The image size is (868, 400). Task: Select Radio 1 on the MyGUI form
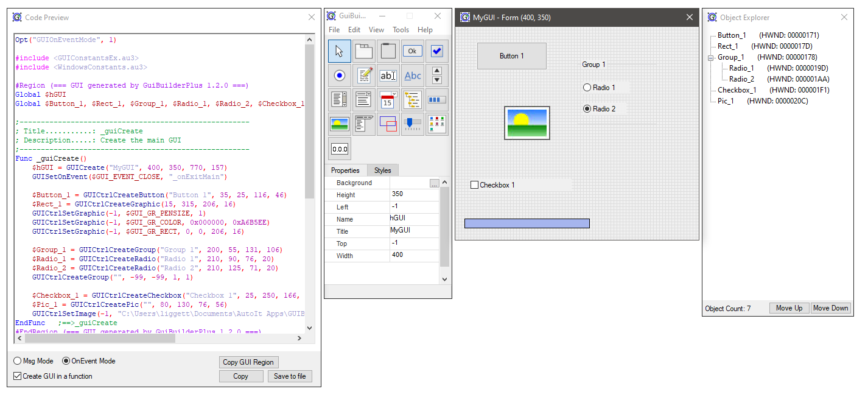[x=599, y=88]
